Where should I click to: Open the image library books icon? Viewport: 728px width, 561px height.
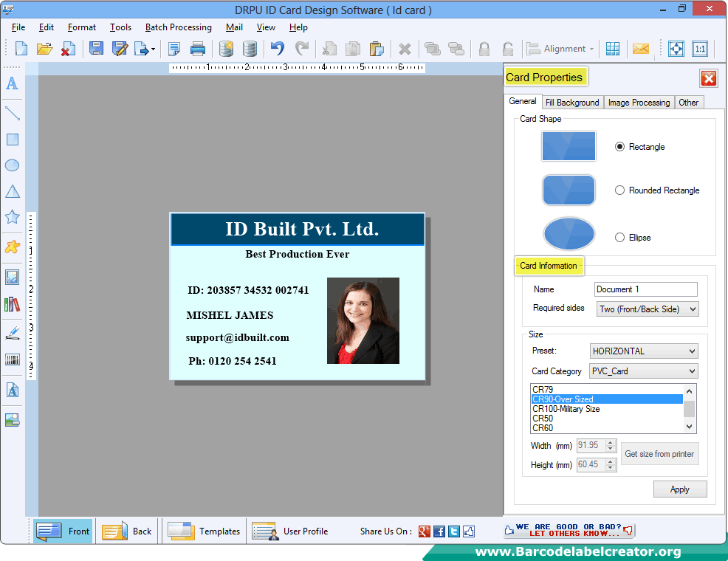(x=12, y=304)
